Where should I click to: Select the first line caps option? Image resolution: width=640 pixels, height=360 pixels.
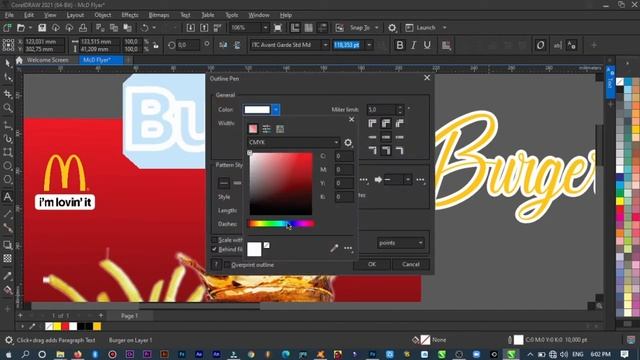[372, 137]
